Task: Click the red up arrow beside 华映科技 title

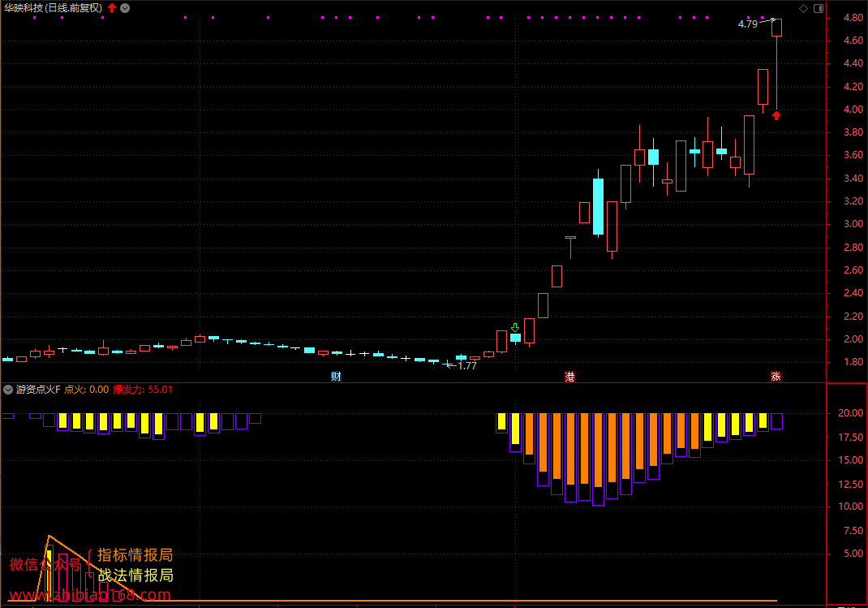Action: pyautogui.click(x=112, y=8)
